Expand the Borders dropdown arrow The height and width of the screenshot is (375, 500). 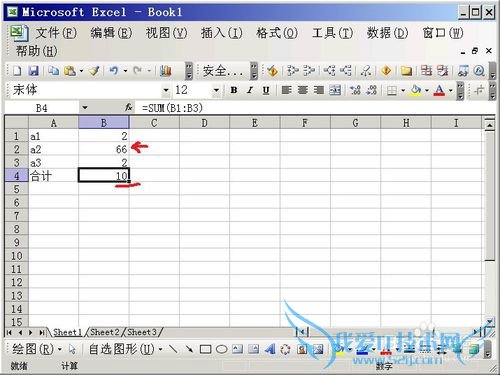point(403,90)
